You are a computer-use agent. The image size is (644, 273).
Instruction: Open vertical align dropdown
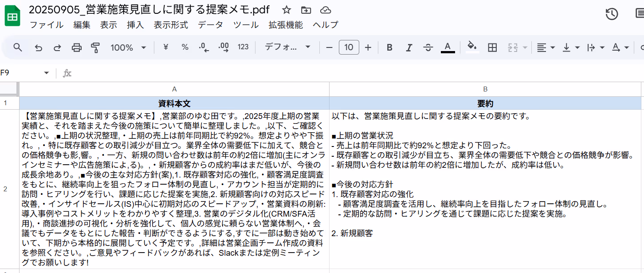[571, 47]
